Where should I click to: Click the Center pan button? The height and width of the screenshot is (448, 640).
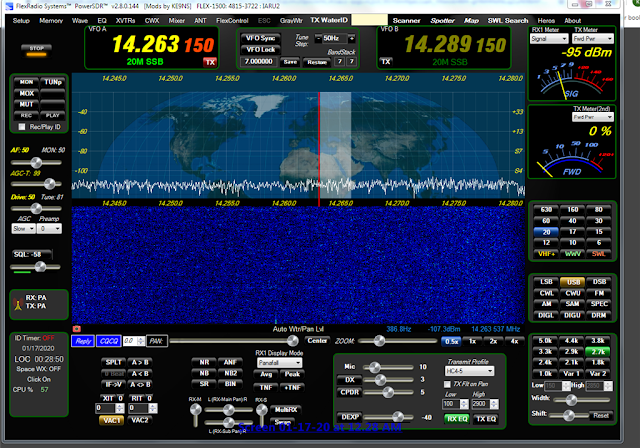[317, 341]
